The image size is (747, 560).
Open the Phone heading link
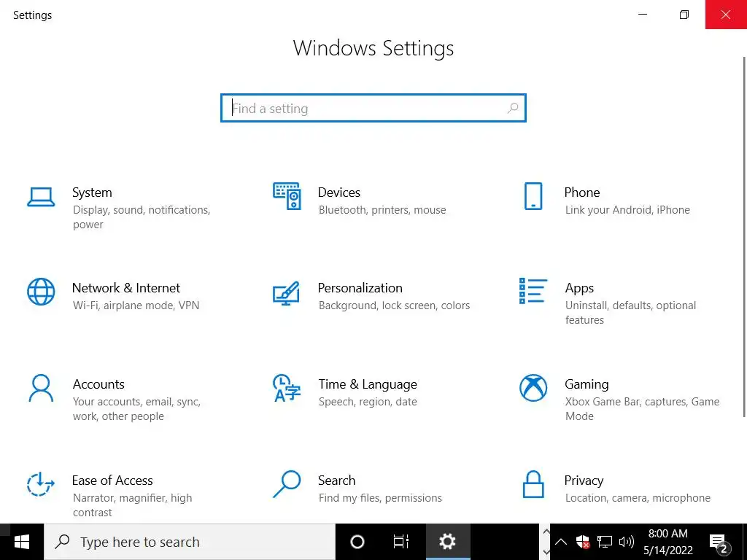(581, 192)
